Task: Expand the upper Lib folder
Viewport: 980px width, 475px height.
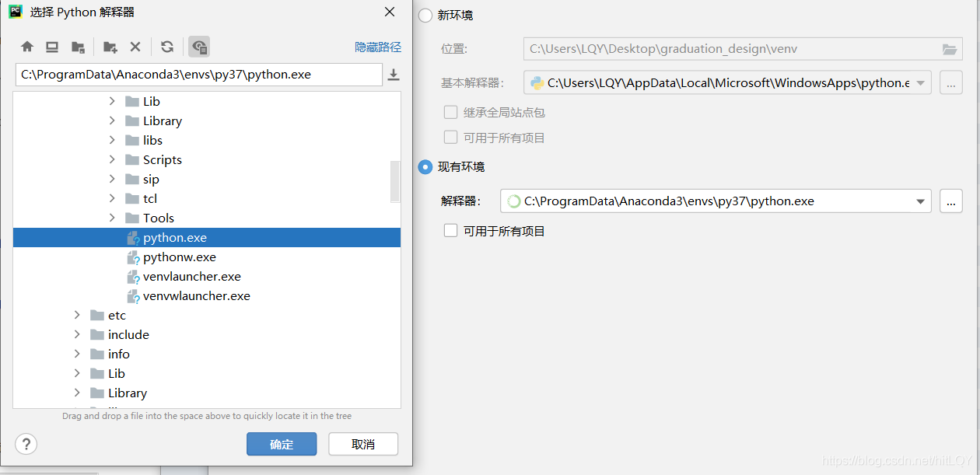Action: [112, 101]
